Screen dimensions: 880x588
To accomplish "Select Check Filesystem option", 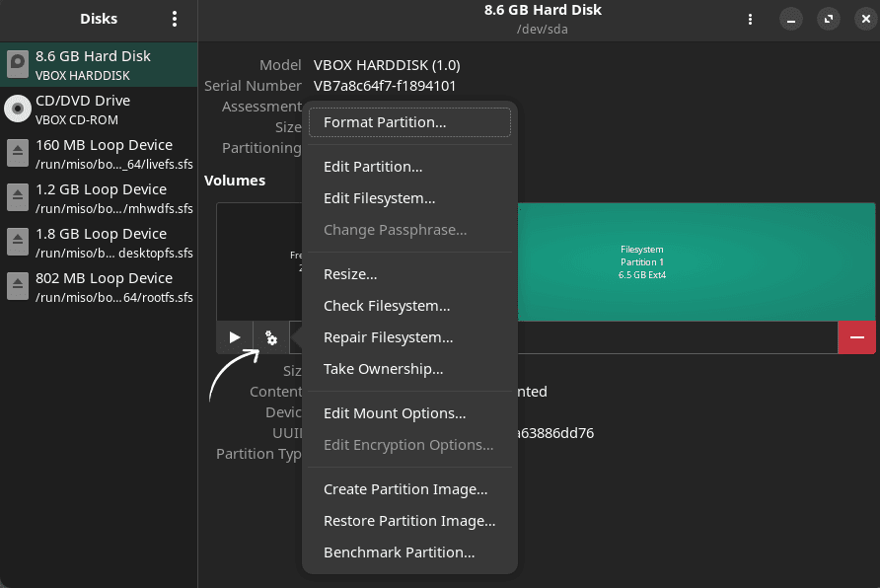I will [x=387, y=305].
